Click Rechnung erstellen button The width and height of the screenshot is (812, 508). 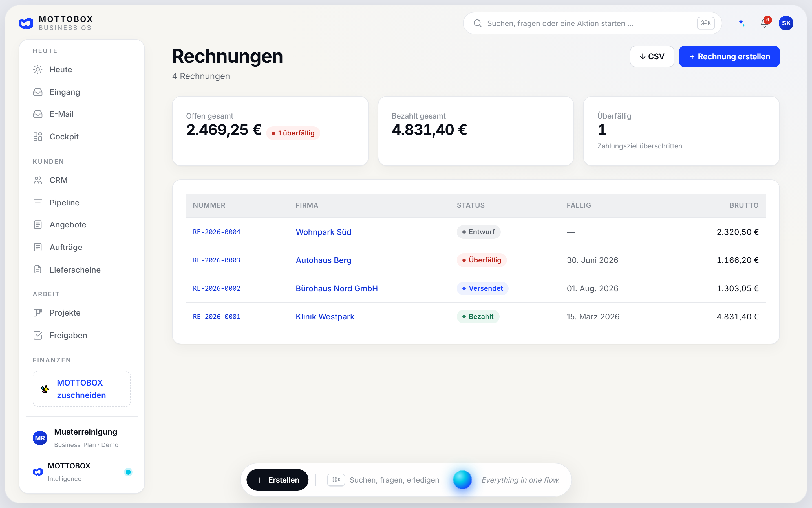click(729, 56)
